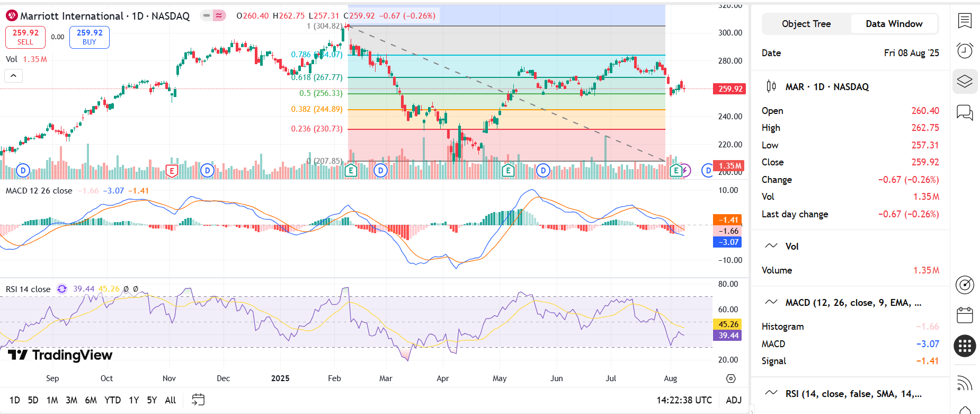Screen dimensions: 980x414
Task: Click the 259.92 SELL button
Action: [25, 37]
